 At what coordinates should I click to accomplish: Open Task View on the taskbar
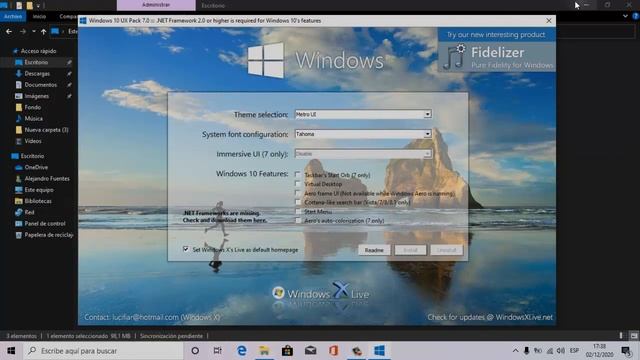point(218,351)
